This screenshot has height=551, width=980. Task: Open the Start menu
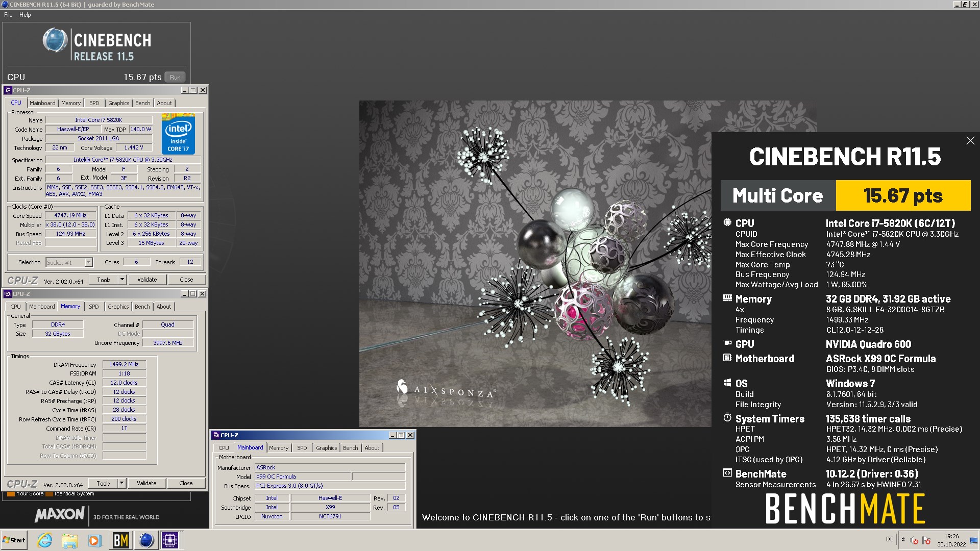point(14,540)
